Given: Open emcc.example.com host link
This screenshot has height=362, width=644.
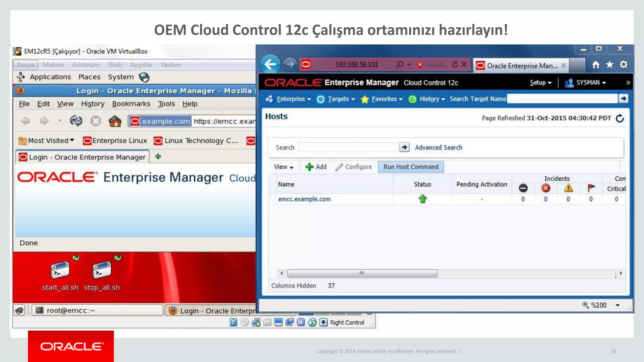Looking at the screenshot, I should click(304, 199).
